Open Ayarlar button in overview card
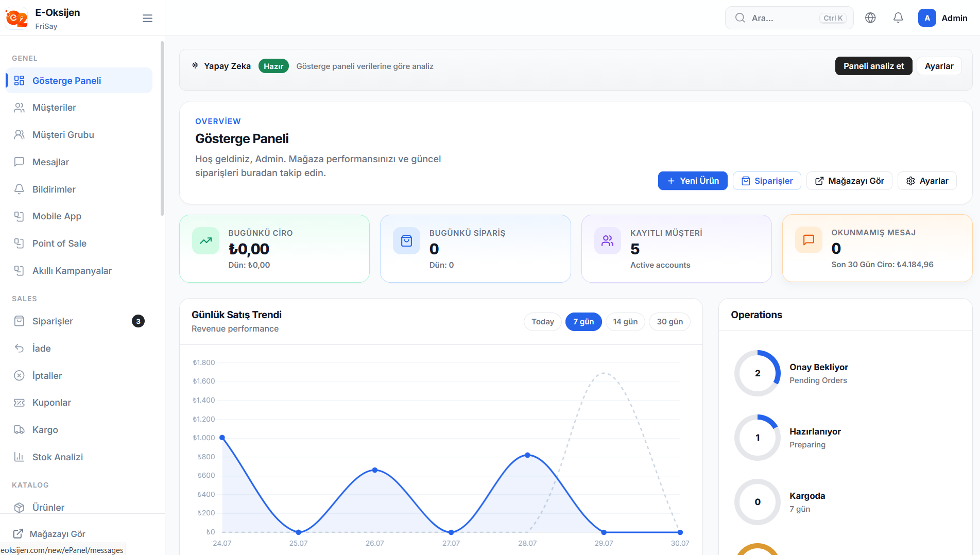This screenshot has width=980, height=555. [927, 181]
